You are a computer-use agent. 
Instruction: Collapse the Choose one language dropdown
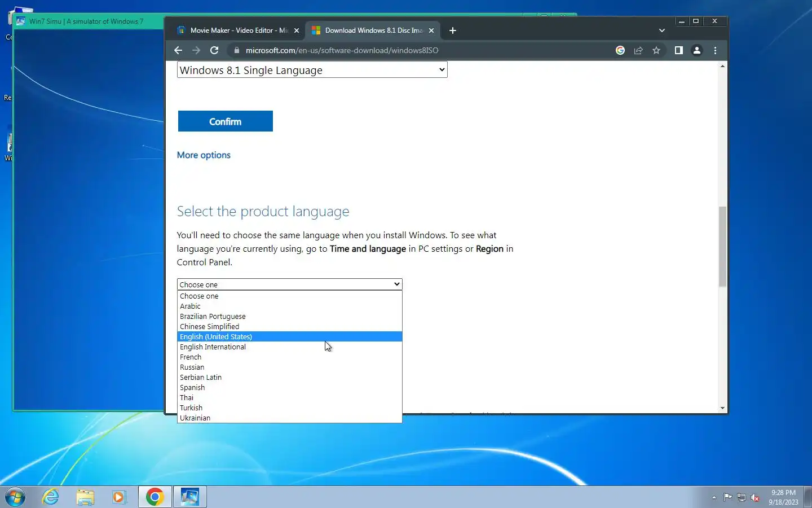click(290, 284)
